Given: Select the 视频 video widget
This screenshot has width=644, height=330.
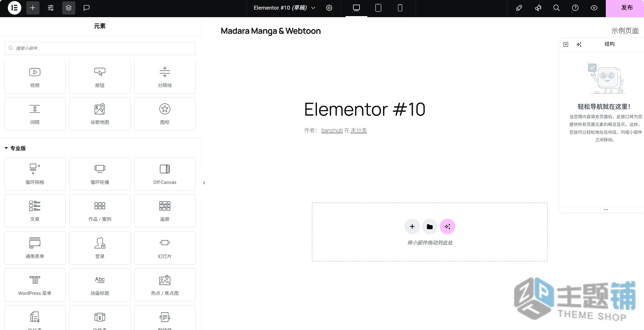Looking at the screenshot, I should click(35, 77).
